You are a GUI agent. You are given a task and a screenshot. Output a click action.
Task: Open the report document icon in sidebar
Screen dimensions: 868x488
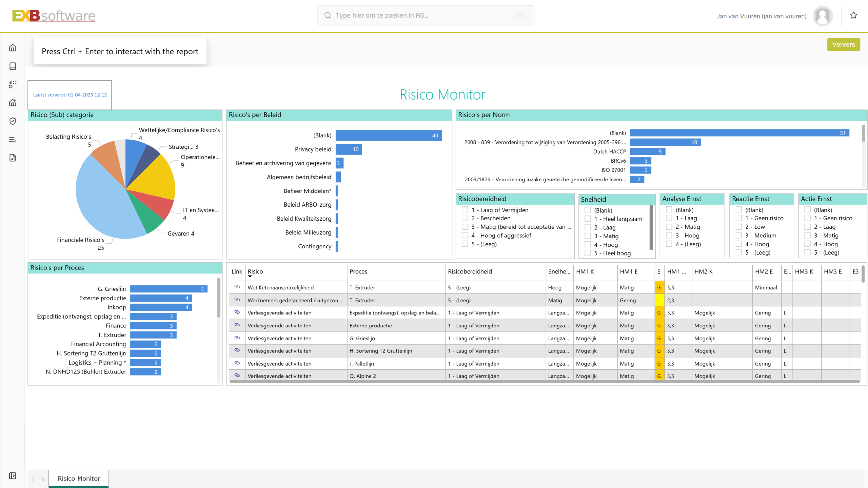13,158
